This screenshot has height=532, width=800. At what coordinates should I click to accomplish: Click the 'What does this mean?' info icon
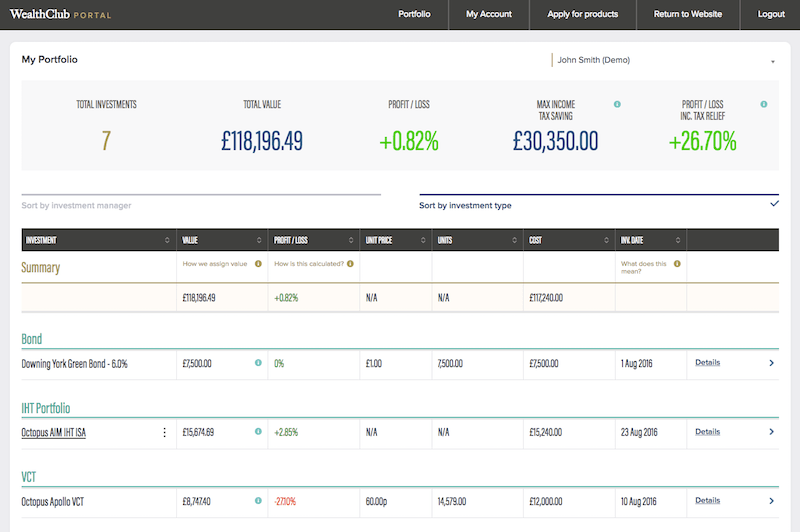[x=677, y=264]
